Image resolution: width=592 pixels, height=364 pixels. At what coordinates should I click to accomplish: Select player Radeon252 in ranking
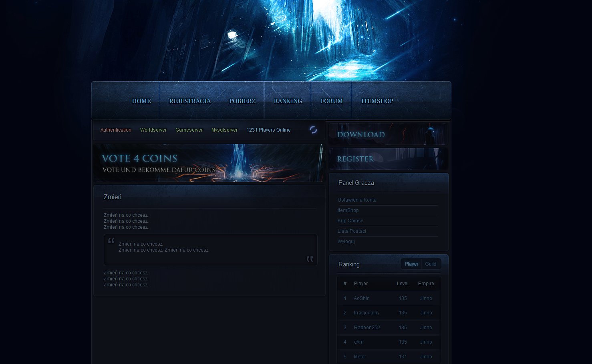point(367,328)
